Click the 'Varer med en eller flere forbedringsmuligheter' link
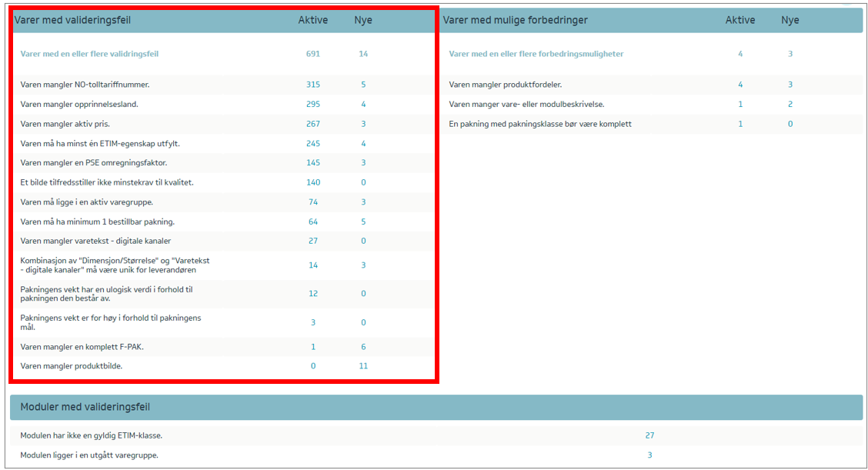 click(x=536, y=54)
